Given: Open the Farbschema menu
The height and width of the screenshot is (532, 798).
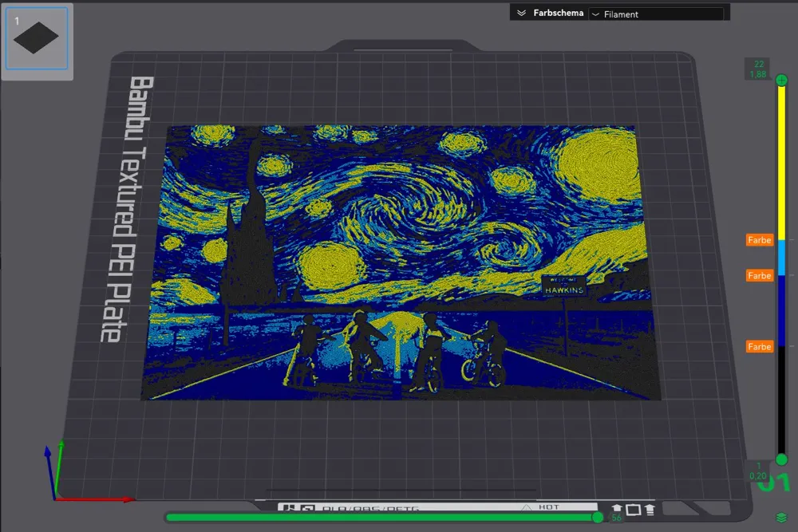Looking at the screenshot, I should point(559,13).
